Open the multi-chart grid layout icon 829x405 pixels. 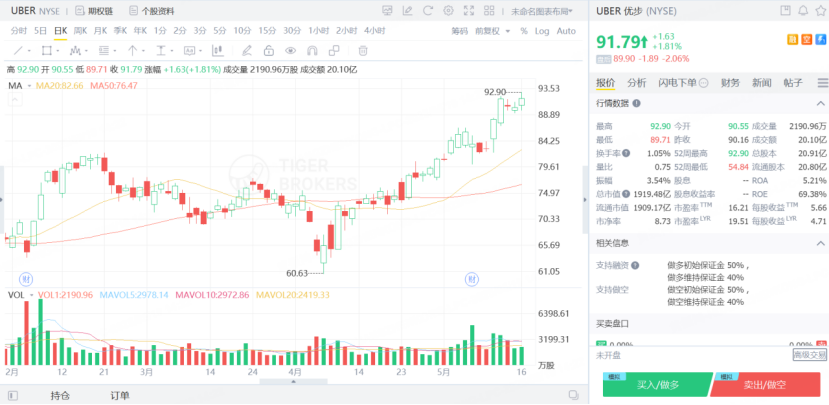click(489, 10)
